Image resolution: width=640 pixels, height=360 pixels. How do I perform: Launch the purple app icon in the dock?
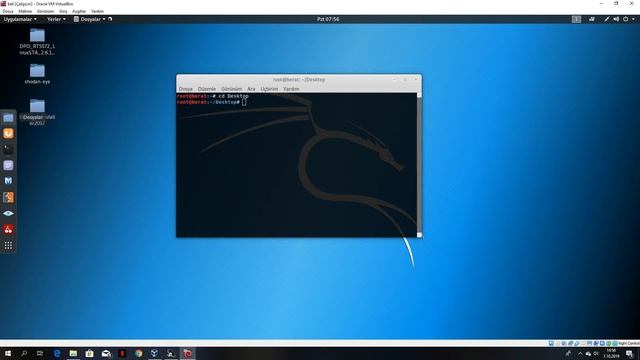pos(8,165)
